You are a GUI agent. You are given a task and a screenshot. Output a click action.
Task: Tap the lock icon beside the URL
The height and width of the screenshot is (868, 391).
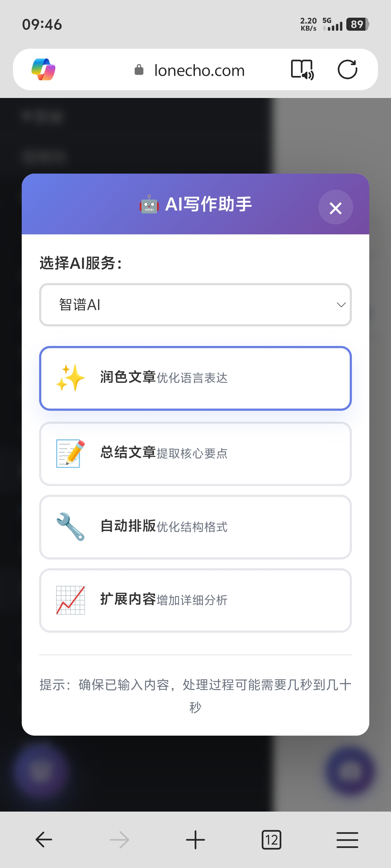point(139,70)
